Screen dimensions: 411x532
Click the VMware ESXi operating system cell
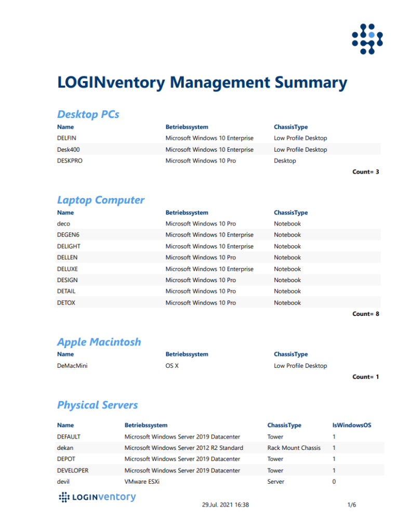[x=142, y=482]
